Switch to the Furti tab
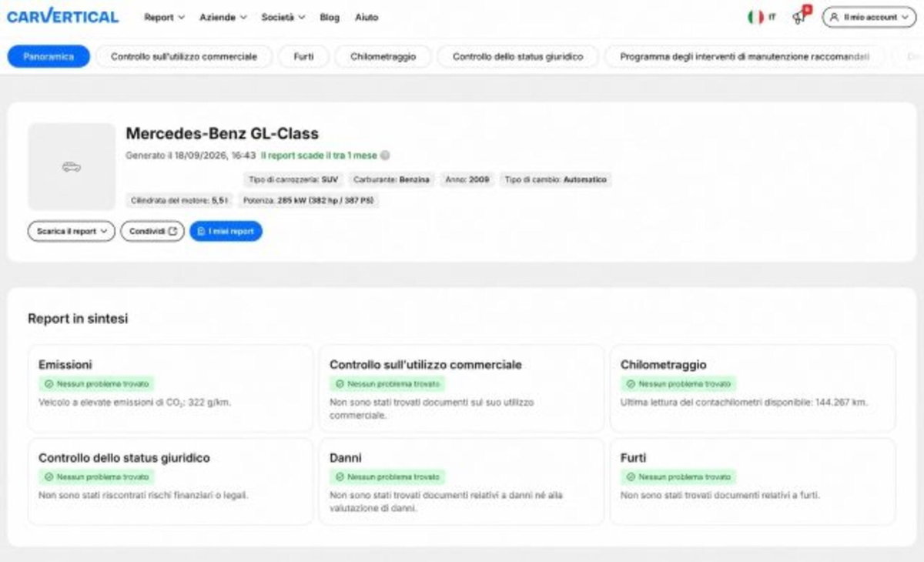Screen dimensions: 924x562 tap(303, 56)
